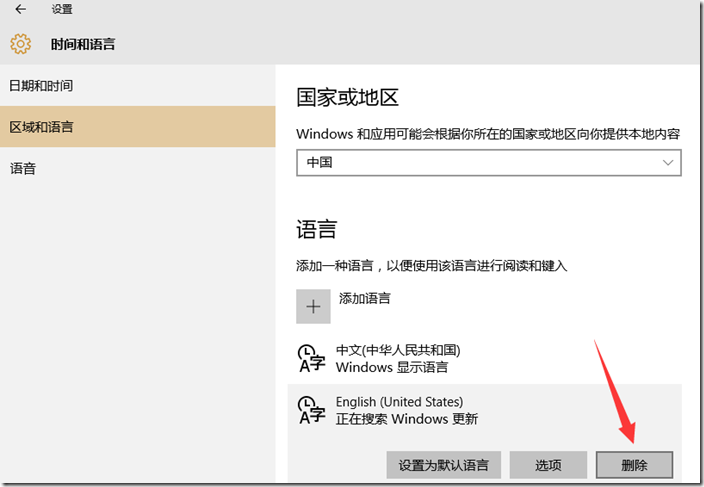Click the 添加一种语言 description text
The width and height of the screenshot is (704, 487).
tap(431, 266)
